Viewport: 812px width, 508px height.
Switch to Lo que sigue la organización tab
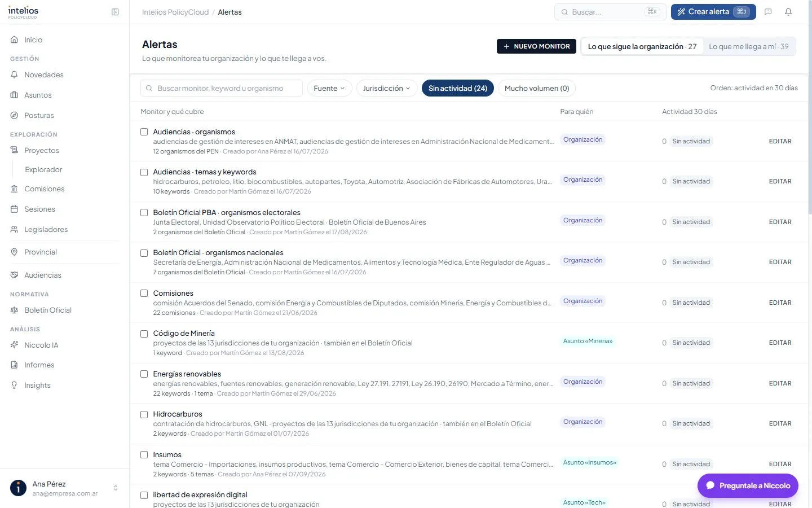point(642,47)
